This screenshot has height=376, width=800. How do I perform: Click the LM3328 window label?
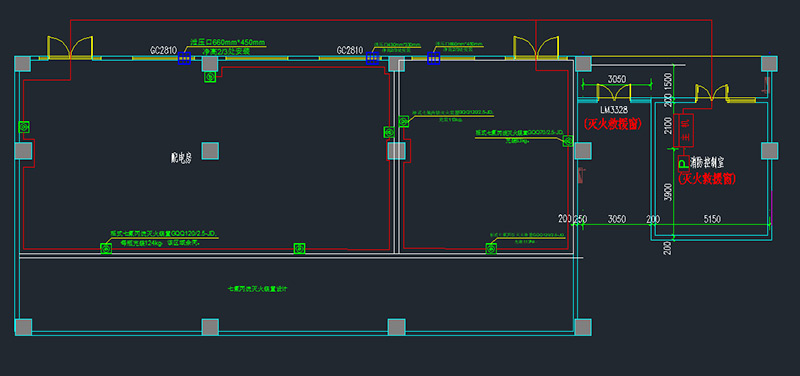point(614,110)
